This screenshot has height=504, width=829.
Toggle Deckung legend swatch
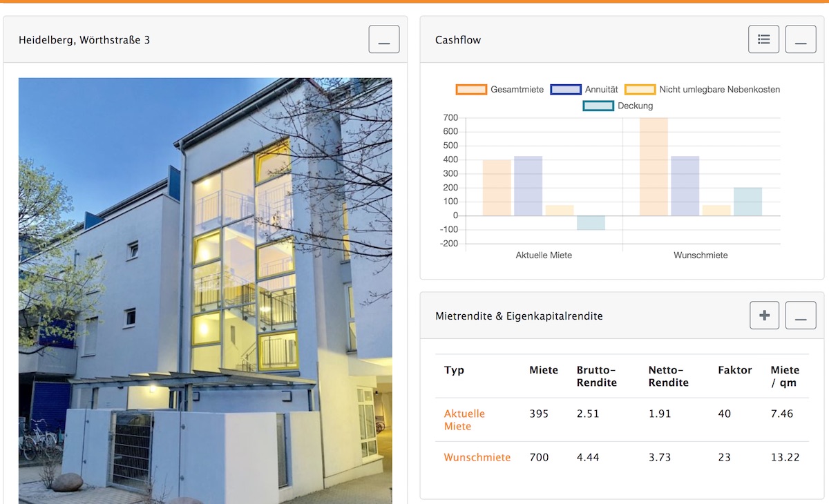click(x=598, y=106)
